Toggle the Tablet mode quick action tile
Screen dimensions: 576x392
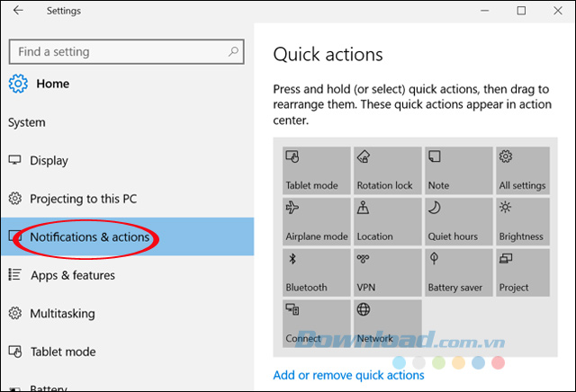coord(316,170)
